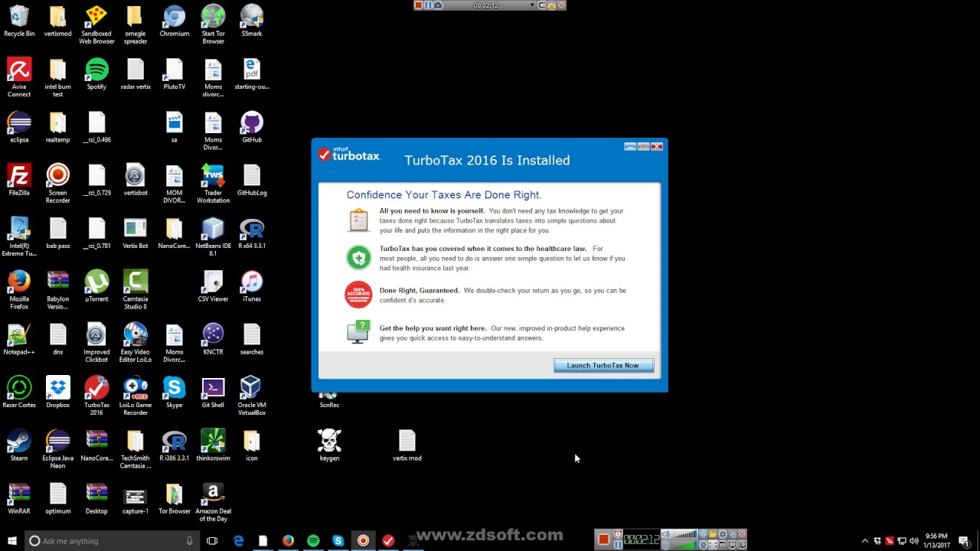980x551 pixels.
Task: Select the Chromium desktop icon
Action: pos(174,21)
